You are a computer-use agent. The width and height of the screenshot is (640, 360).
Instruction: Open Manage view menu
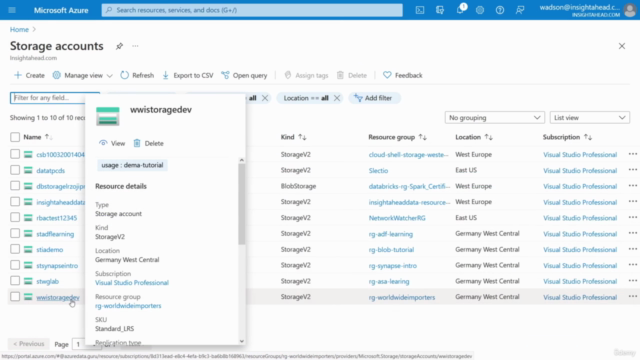pyautogui.click(x=82, y=75)
